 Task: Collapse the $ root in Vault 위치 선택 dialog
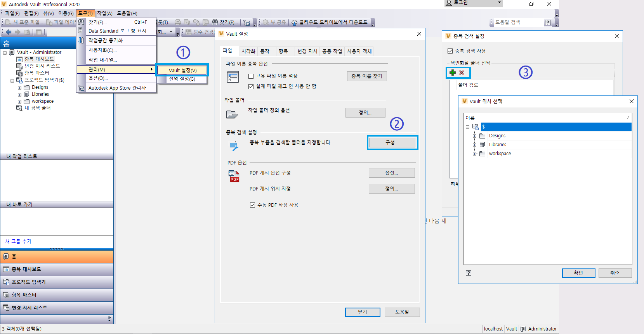click(x=468, y=127)
